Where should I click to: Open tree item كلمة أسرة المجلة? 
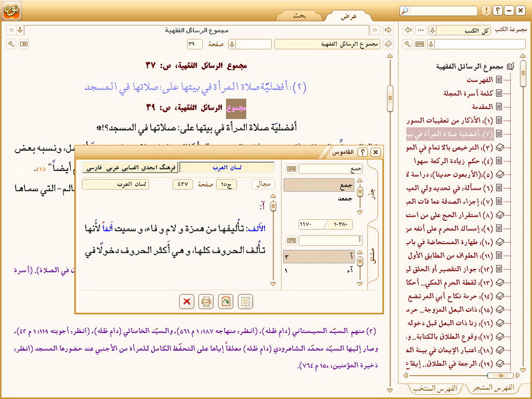pyautogui.click(x=468, y=93)
